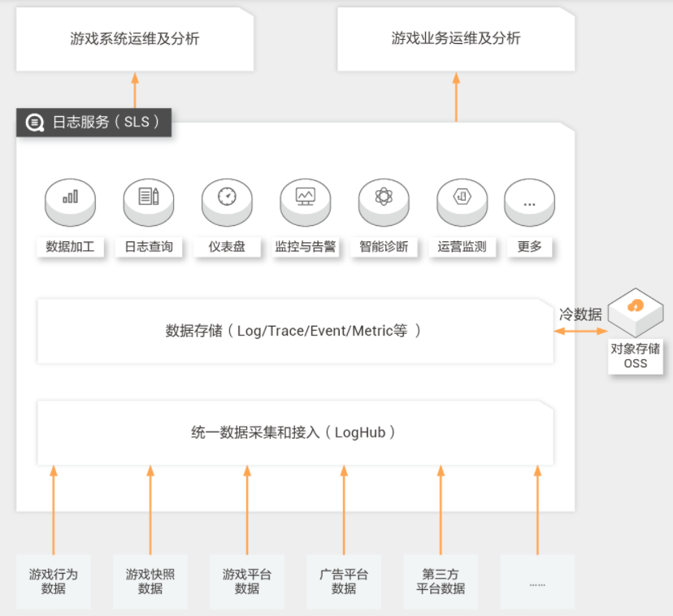Click the 日志服务 SLS logo icon

[35, 123]
